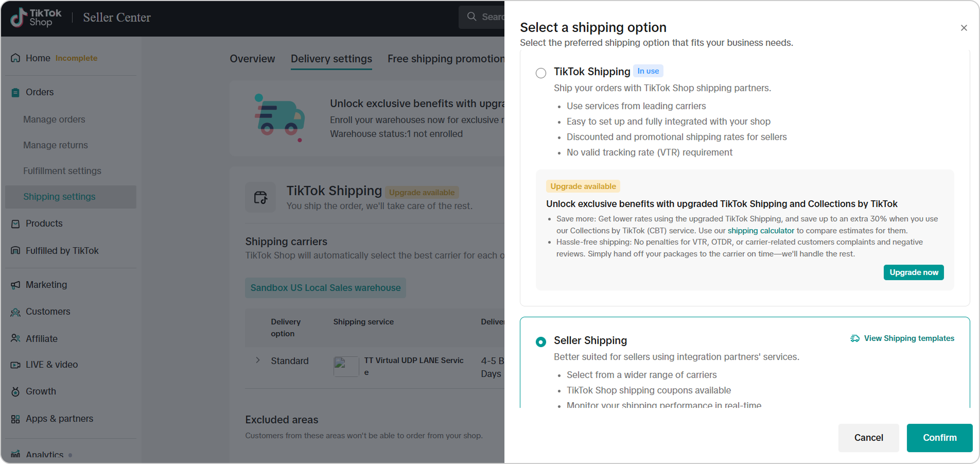The width and height of the screenshot is (980, 464).
Task: Switch to the Overview tab
Action: pos(252,59)
